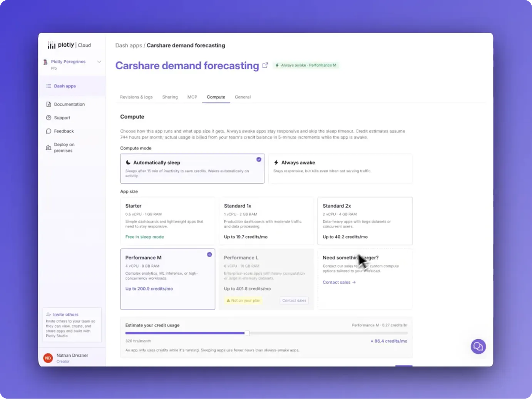Click the credit usage estimate slider handle
Screen dimensions: 532x399
[247, 333]
